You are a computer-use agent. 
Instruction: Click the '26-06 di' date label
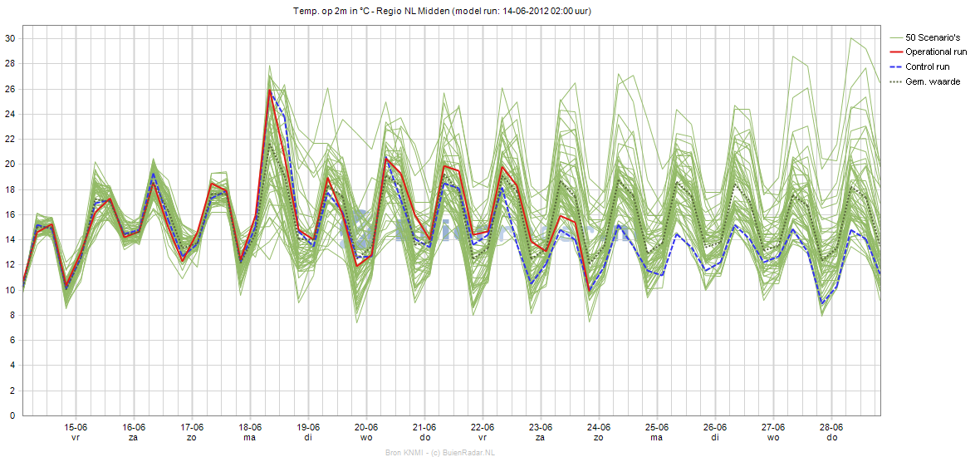click(715, 433)
